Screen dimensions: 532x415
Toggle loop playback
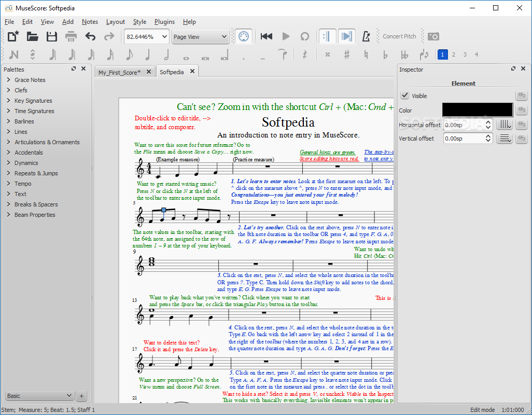[x=305, y=36]
